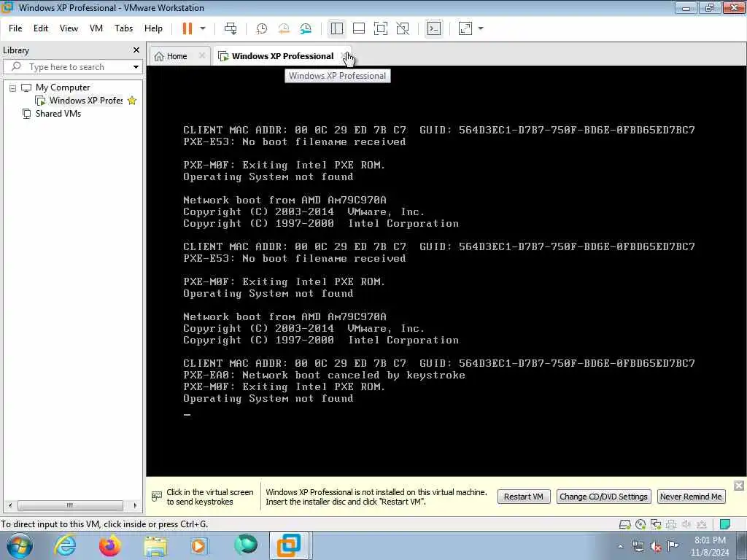
Task: Toggle the library sidebar view icon
Action: click(x=337, y=28)
